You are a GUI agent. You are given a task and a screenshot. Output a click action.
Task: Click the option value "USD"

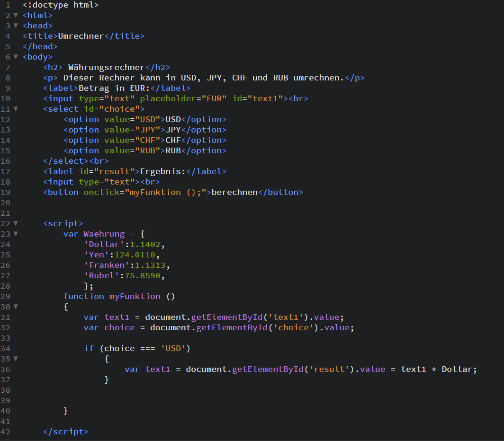coord(148,120)
